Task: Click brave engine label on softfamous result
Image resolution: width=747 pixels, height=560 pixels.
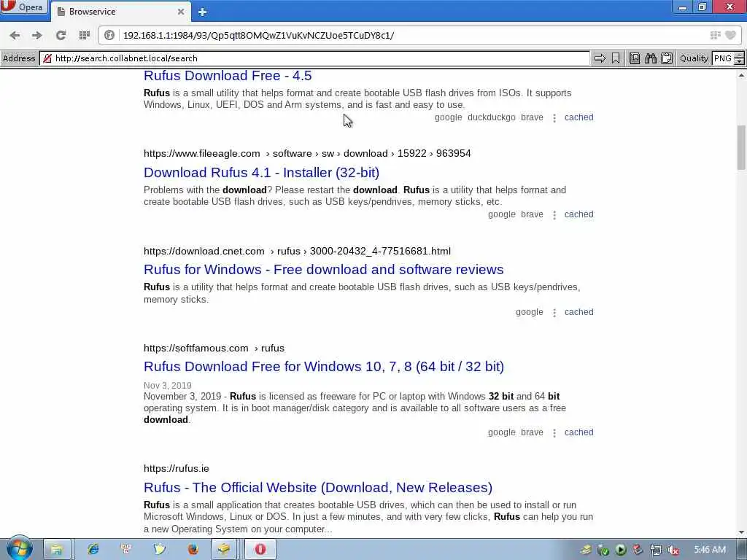Action: pos(532,432)
